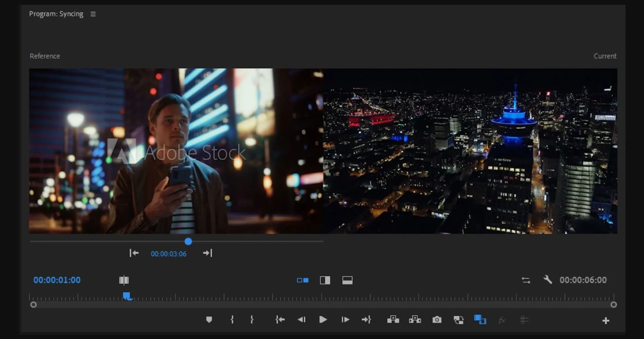Enable Horizontal Split comparison view
Screen dimensions: 644x339
point(347,280)
